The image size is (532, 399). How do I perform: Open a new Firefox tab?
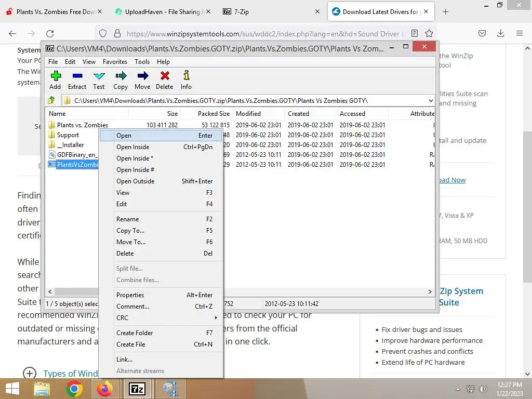[445, 12]
